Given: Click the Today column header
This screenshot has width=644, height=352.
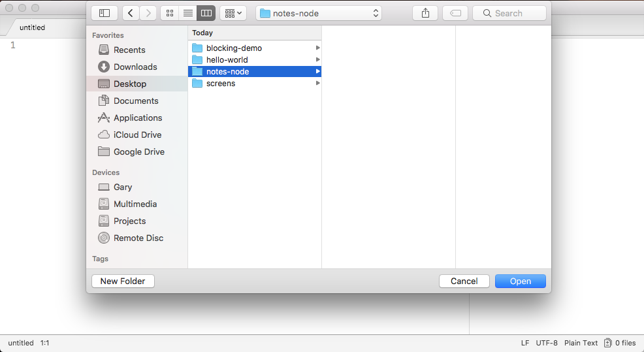Looking at the screenshot, I should click(x=255, y=33).
